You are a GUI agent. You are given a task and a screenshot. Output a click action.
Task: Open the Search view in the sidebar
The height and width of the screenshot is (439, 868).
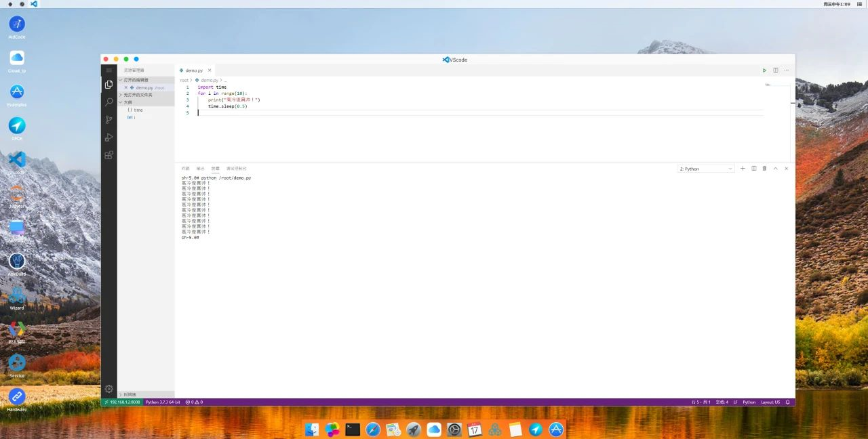(108, 102)
